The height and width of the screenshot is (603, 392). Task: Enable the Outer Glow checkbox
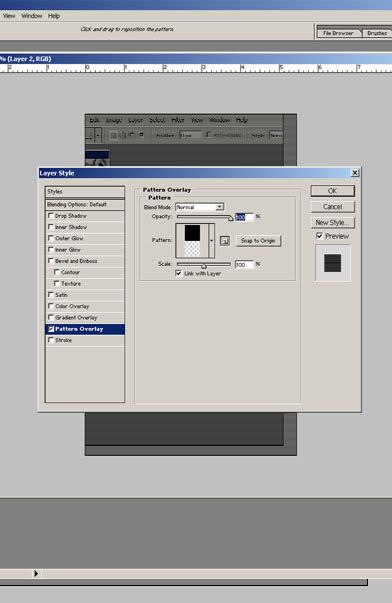tap(50, 238)
